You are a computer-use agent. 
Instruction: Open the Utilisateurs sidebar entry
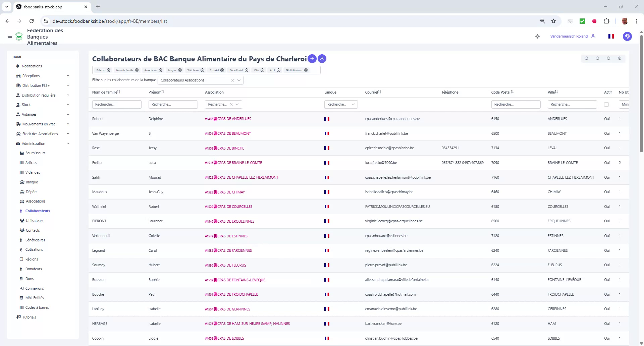tap(35, 221)
